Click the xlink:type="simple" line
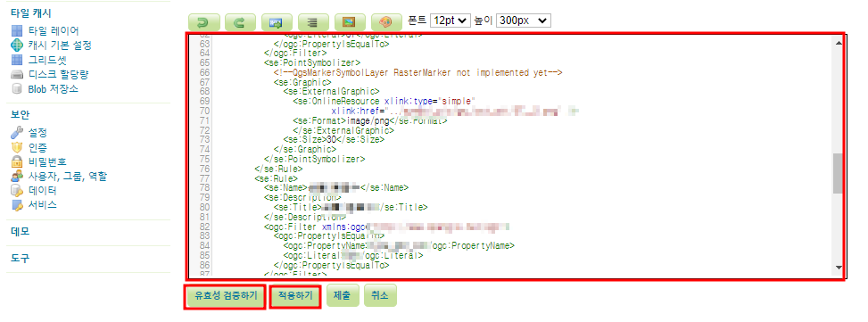This screenshot has height=322, width=868. [x=384, y=101]
